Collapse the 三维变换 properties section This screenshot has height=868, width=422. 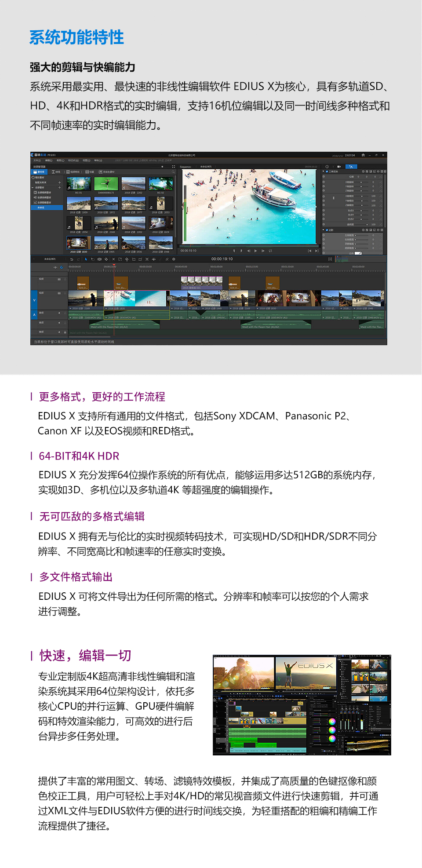point(323,171)
